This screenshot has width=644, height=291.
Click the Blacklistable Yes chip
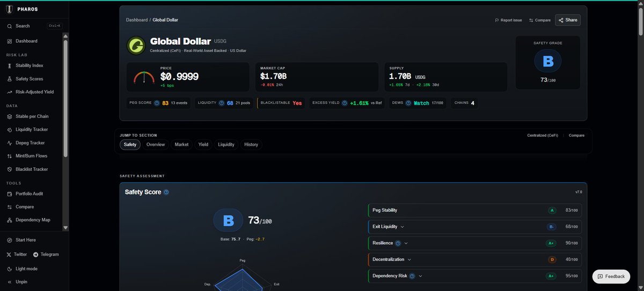[x=281, y=103]
